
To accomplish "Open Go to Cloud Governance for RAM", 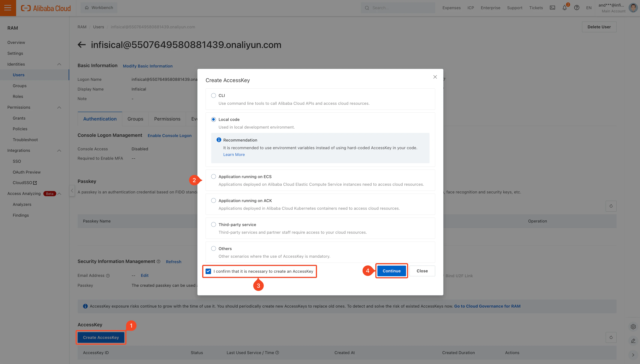I will click(x=487, y=306).
